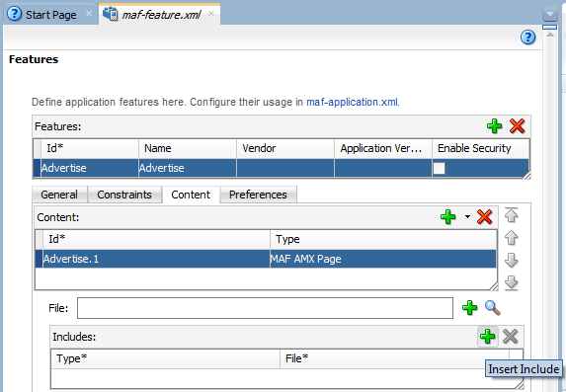Add new content with green plus icon
This screenshot has height=392, width=566.
point(448,217)
